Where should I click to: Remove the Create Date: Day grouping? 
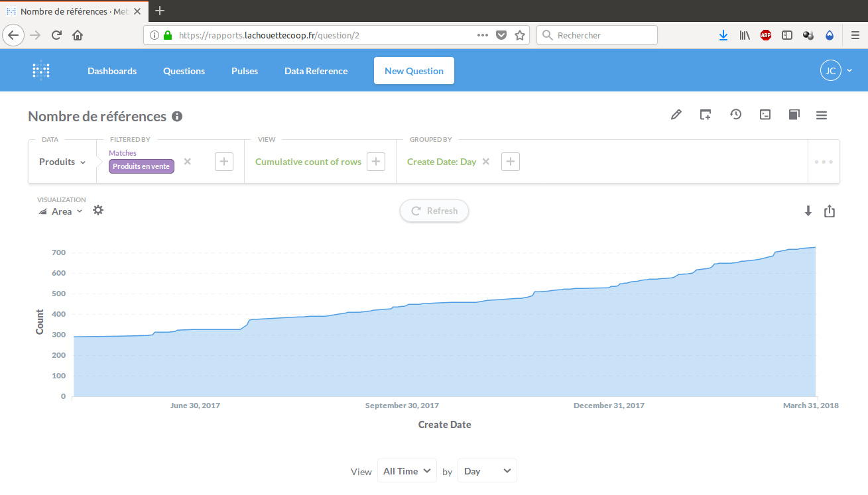click(x=486, y=162)
